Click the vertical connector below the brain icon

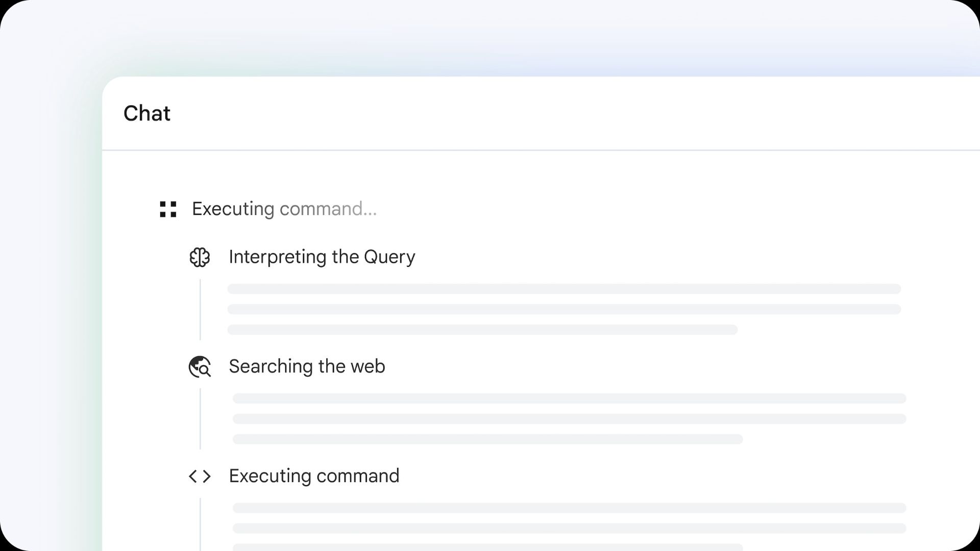point(200,310)
